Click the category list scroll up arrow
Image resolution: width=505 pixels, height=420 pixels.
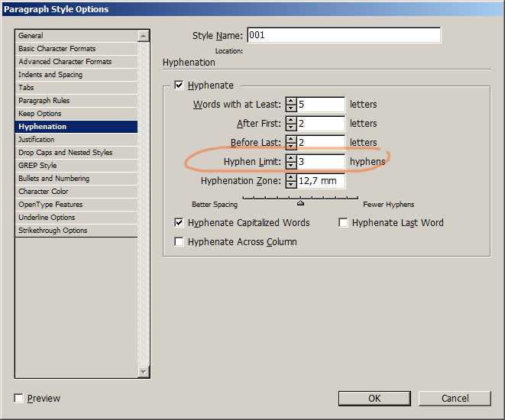[144, 36]
